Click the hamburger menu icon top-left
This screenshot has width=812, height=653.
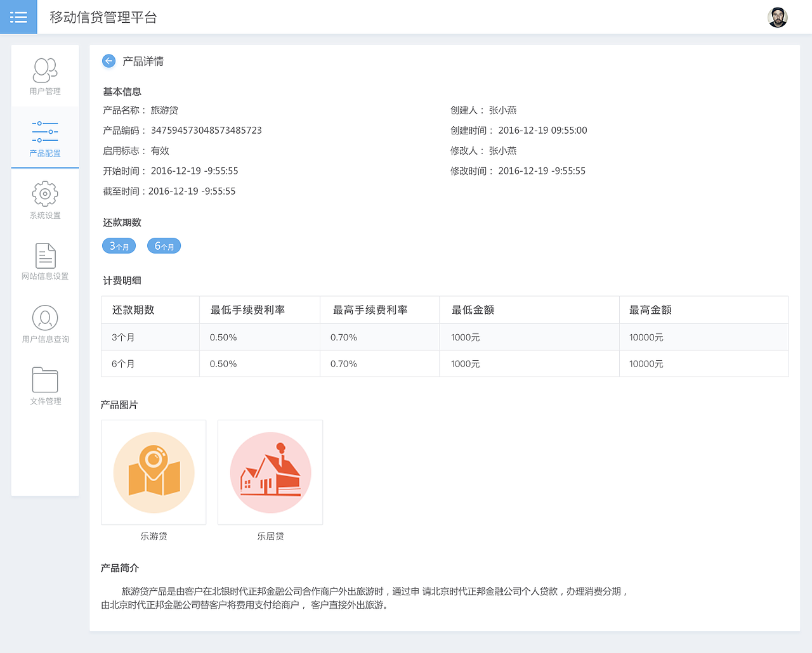point(18,16)
